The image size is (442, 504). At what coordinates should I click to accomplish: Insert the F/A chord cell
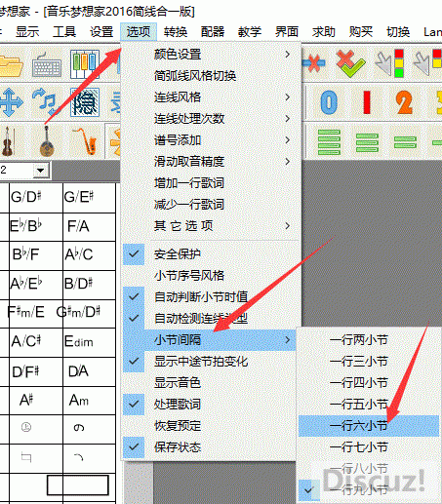pyautogui.click(x=89, y=227)
